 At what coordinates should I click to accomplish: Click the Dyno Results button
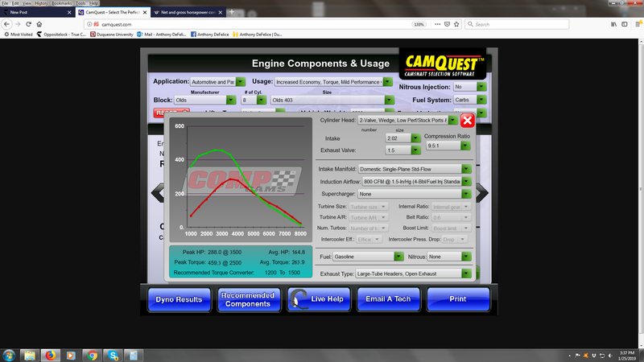click(179, 299)
